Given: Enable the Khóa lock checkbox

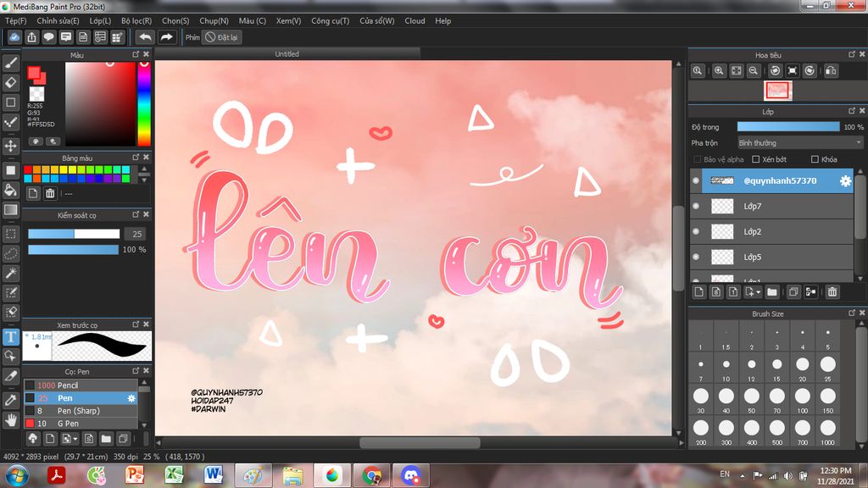Looking at the screenshot, I should click(815, 159).
